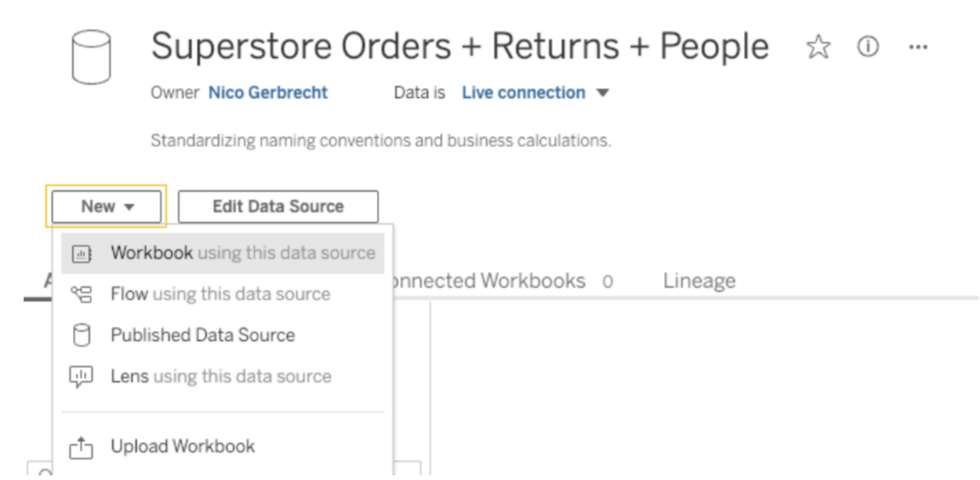Expand the New button dropdown arrow

click(130, 206)
